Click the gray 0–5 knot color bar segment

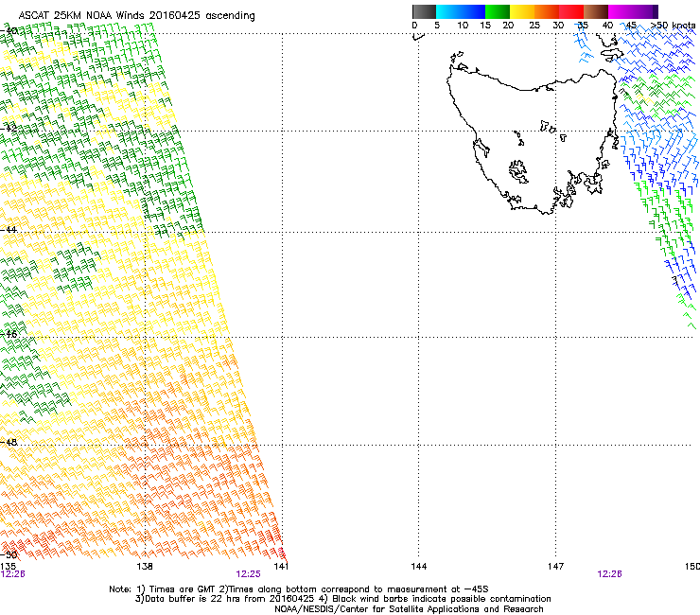[424, 11]
